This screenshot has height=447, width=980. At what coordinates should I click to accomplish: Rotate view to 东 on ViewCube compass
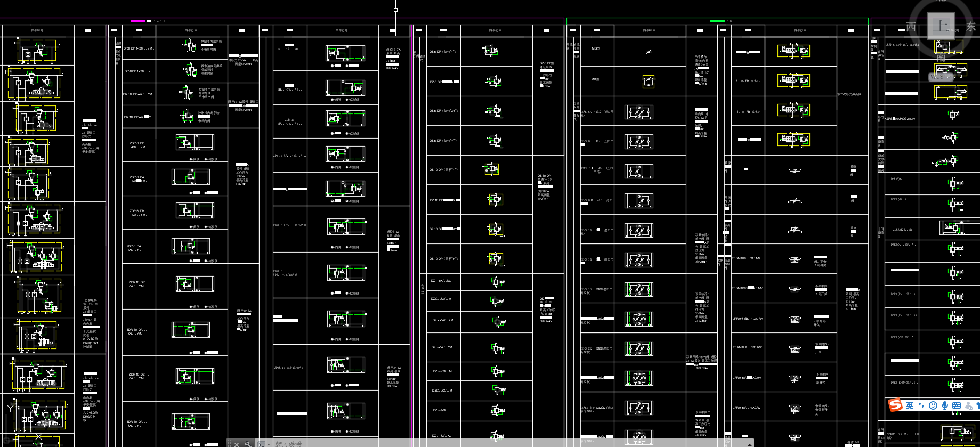click(971, 27)
